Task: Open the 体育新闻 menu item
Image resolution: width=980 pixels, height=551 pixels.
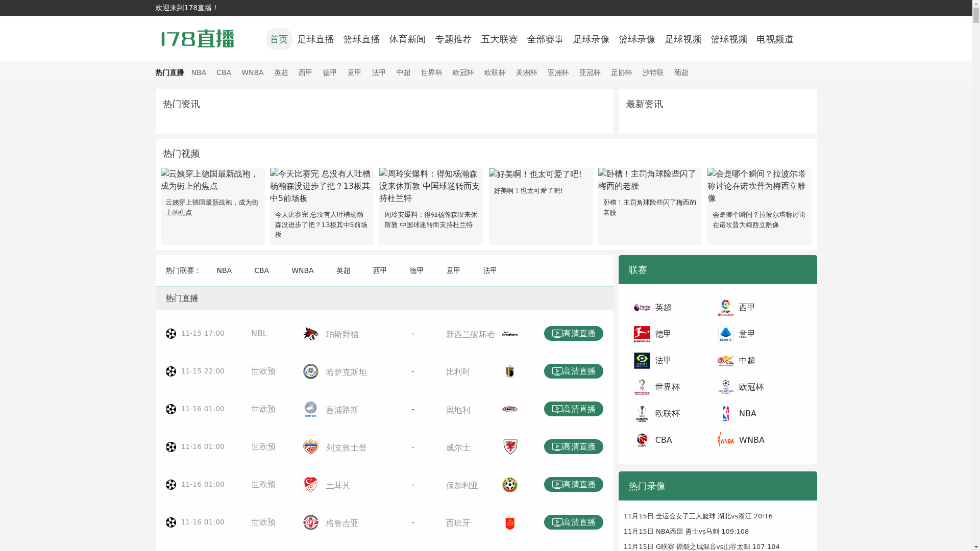Action: pyautogui.click(x=407, y=39)
